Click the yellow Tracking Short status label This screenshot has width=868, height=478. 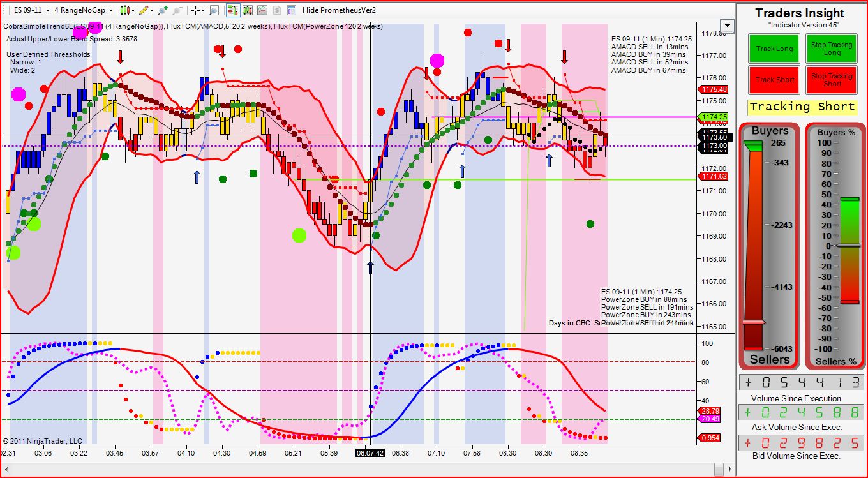tap(802, 107)
